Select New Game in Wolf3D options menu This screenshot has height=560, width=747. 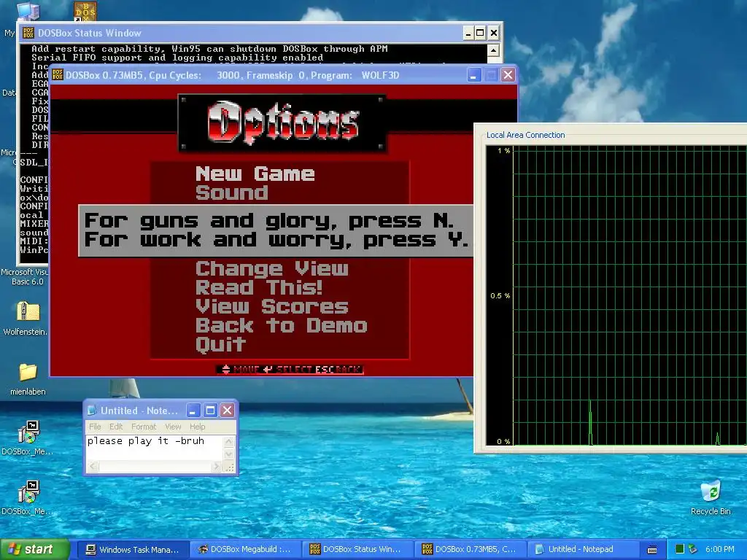pyautogui.click(x=255, y=174)
